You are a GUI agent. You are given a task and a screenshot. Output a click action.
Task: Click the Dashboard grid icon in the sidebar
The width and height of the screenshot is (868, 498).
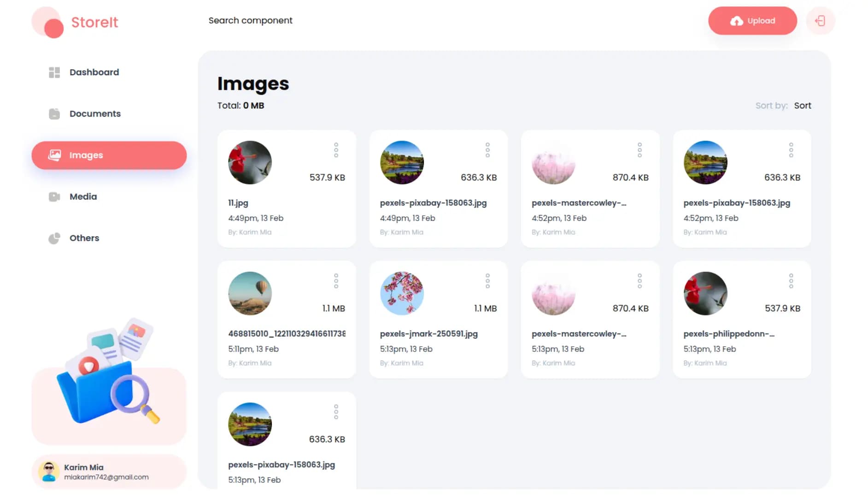[54, 72]
